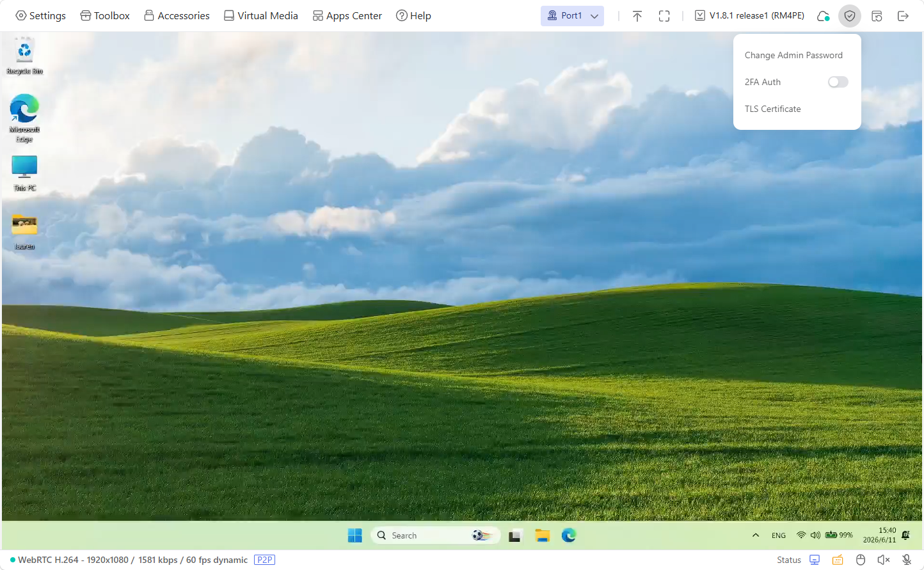The width and height of the screenshot is (924, 570).
Task: Click the speaker volume tray icon
Action: pos(815,535)
